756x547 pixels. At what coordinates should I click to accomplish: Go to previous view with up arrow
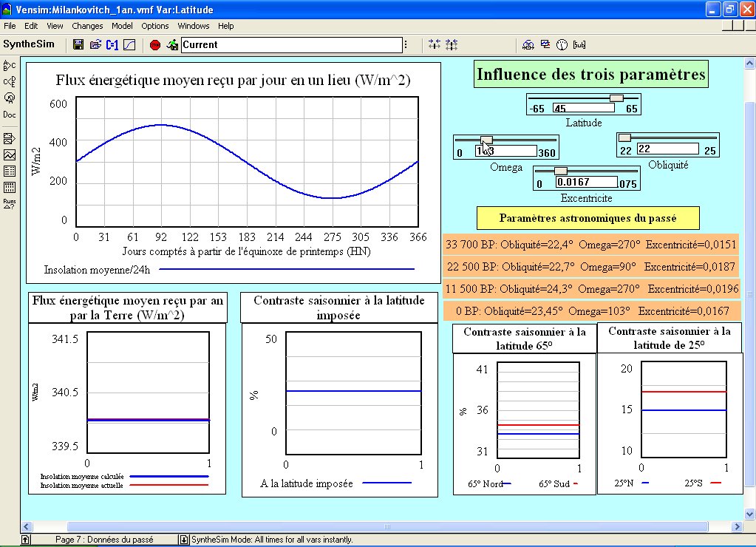click(26, 540)
